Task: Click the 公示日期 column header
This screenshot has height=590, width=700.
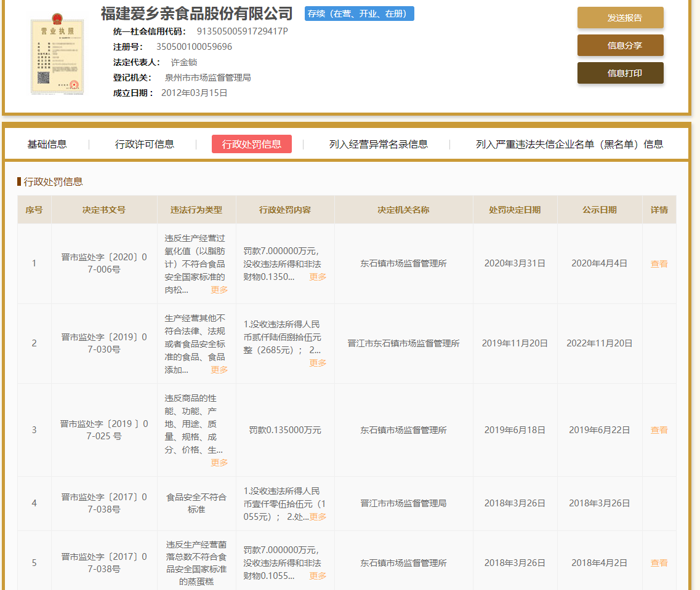Action: (x=600, y=210)
